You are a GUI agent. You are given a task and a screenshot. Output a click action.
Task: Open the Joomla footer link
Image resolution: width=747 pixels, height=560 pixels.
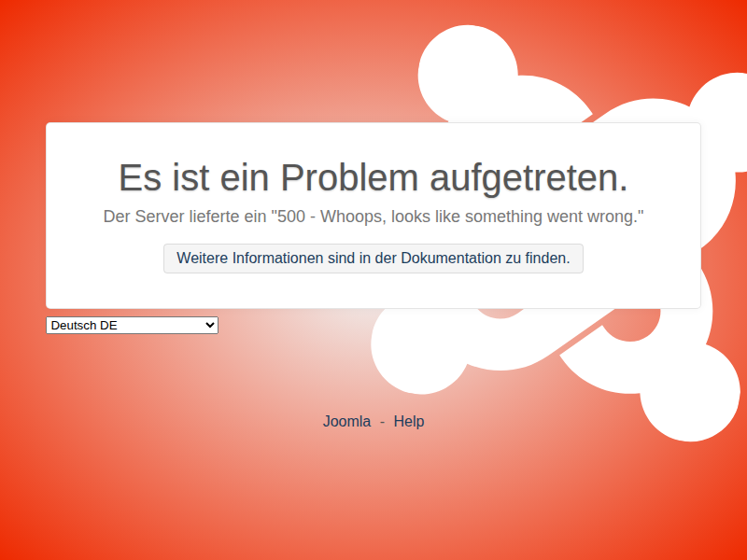(x=346, y=421)
